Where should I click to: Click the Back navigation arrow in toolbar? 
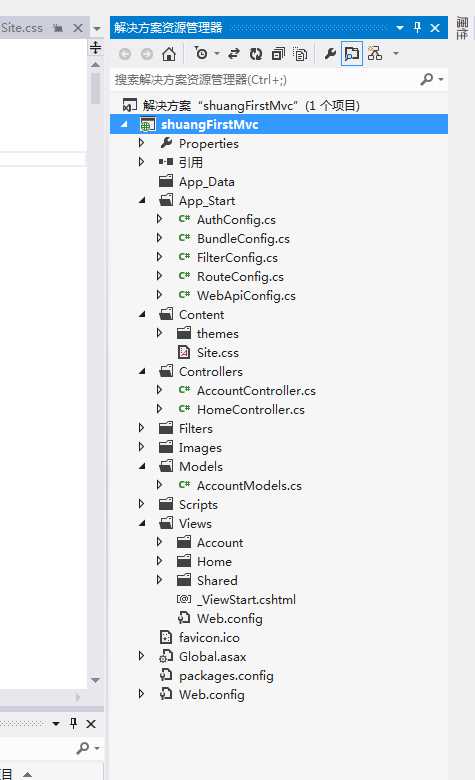point(125,54)
